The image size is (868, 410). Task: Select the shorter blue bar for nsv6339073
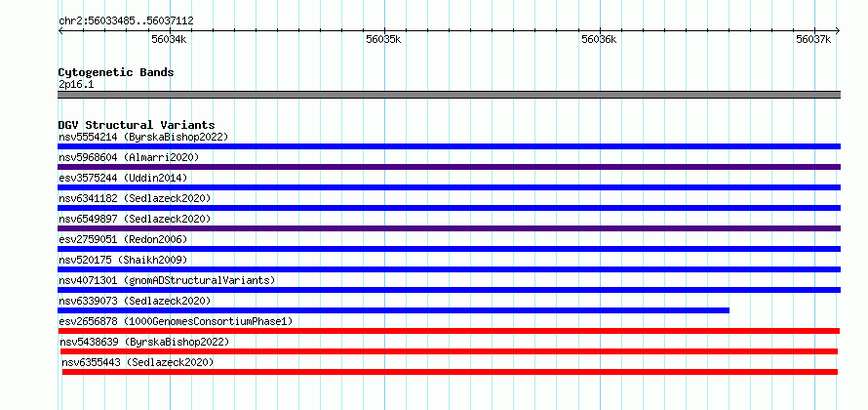coord(394,310)
